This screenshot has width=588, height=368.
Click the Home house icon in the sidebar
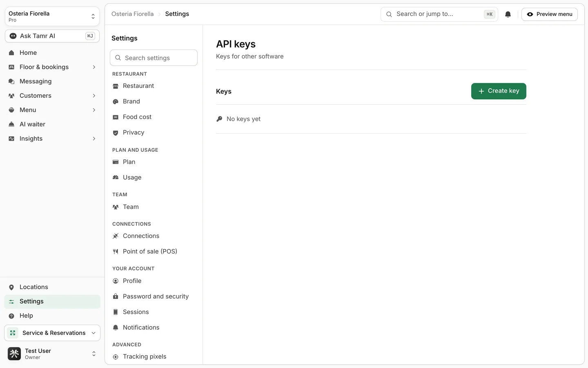click(11, 53)
